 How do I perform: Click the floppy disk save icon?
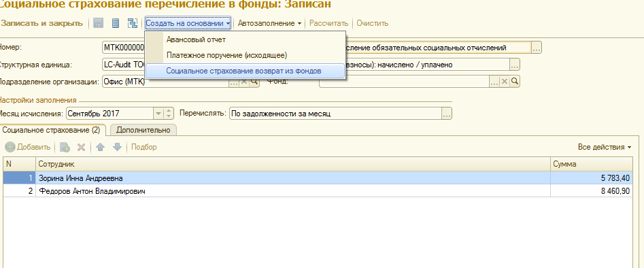98,23
